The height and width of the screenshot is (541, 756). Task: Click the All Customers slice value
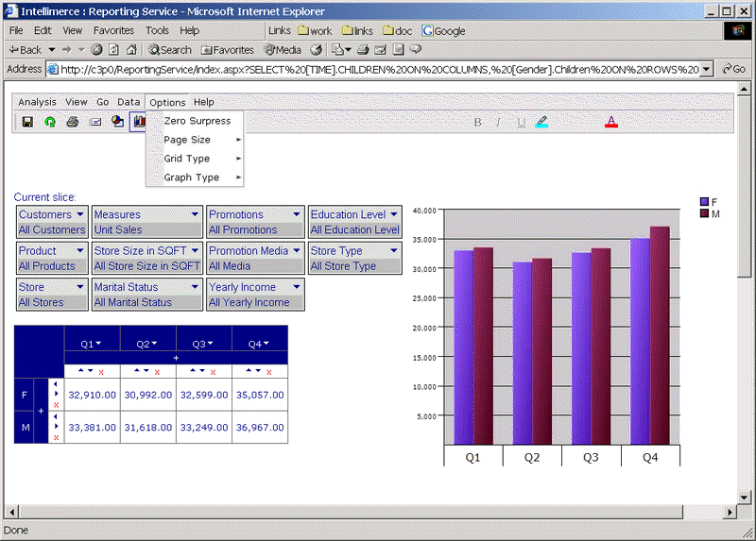[x=52, y=229]
